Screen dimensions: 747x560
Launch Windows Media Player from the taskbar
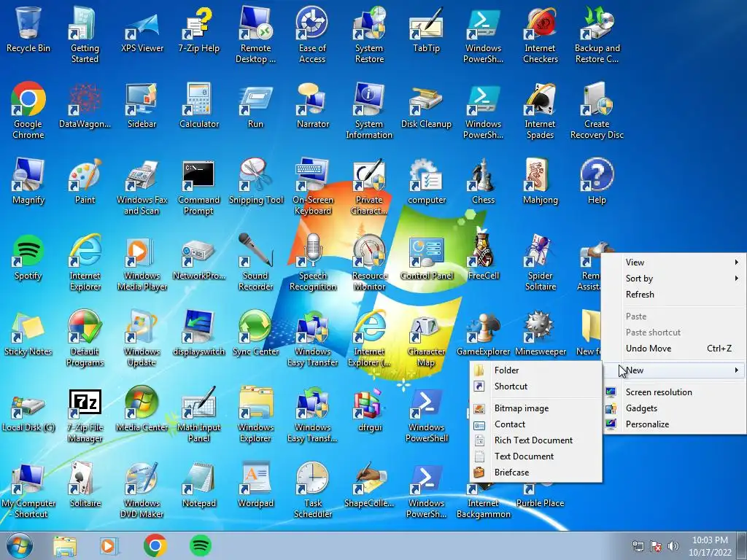click(109, 546)
